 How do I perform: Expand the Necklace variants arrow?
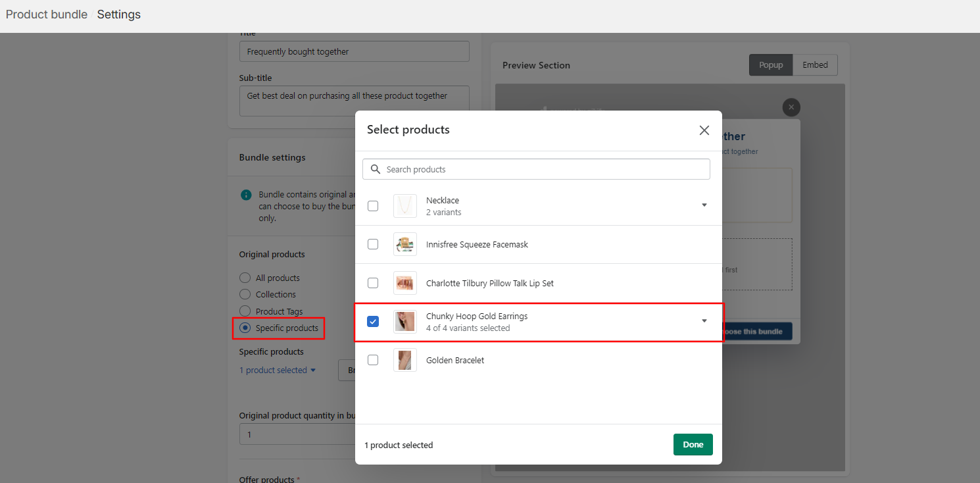click(x=704, y=205)
